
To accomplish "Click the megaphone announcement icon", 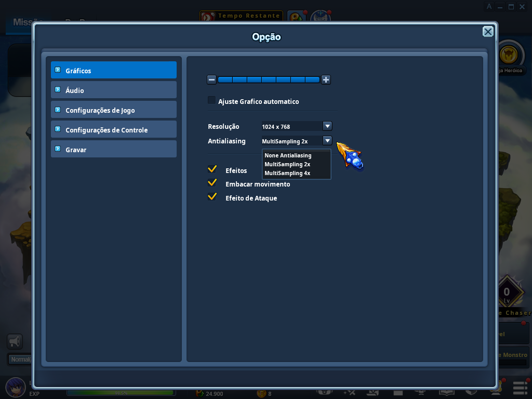I will coord(15,341).
